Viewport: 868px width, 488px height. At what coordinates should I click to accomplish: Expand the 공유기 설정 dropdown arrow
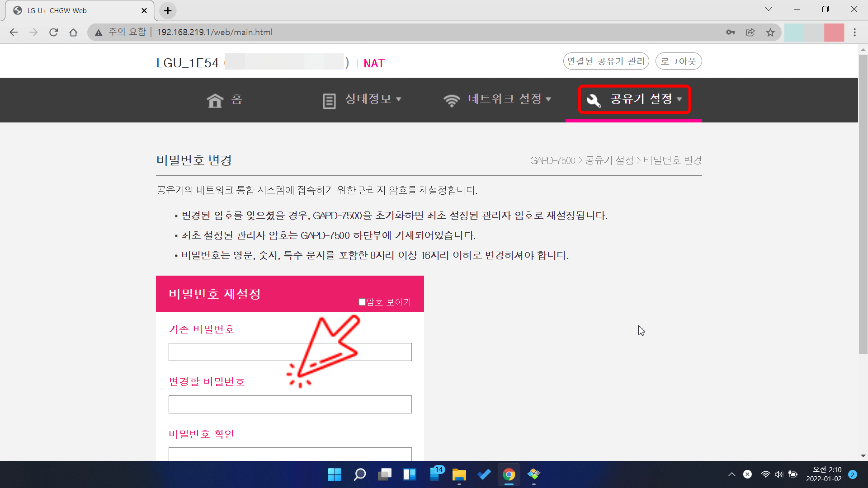pyautogui.click(x=679, y=99)
